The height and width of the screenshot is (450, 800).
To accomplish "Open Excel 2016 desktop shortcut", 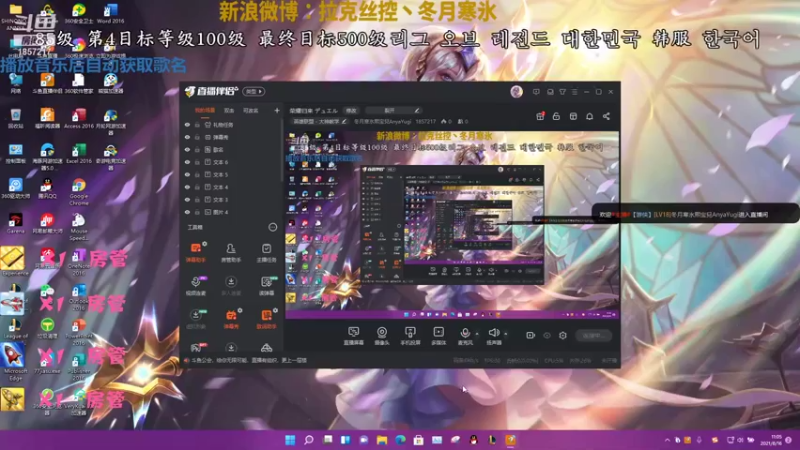I will 79,153.
